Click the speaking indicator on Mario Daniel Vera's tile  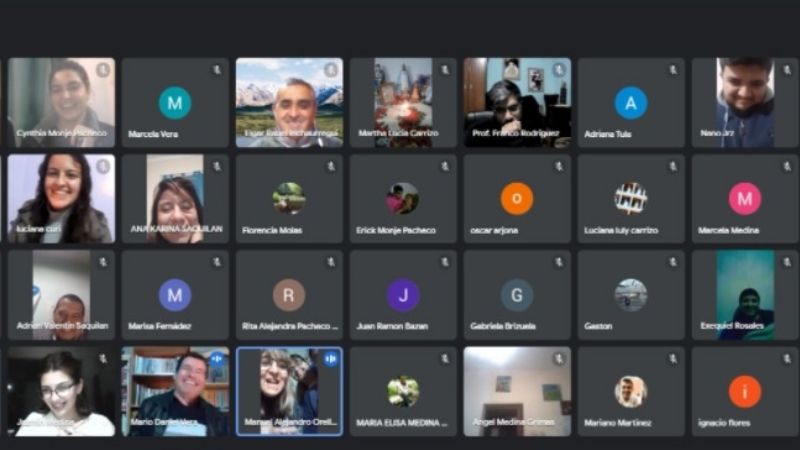217,358
